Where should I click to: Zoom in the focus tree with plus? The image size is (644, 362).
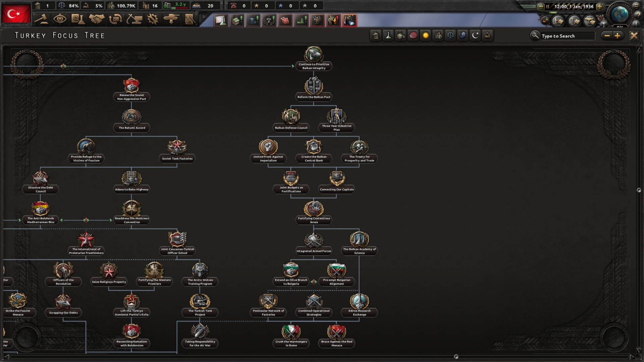[x=618, y=36]
